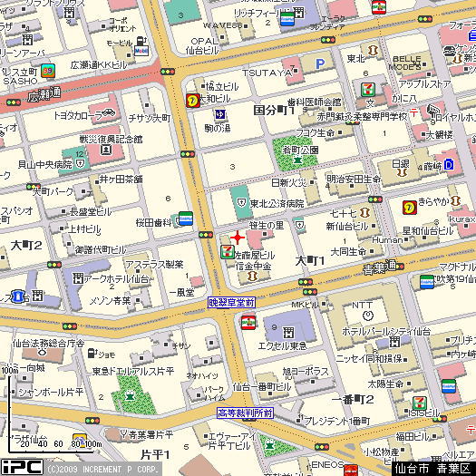Click the 99 shop icon near SASHO
The height and width of the screenshot is (476, 476).
click(x=48, y=71)
